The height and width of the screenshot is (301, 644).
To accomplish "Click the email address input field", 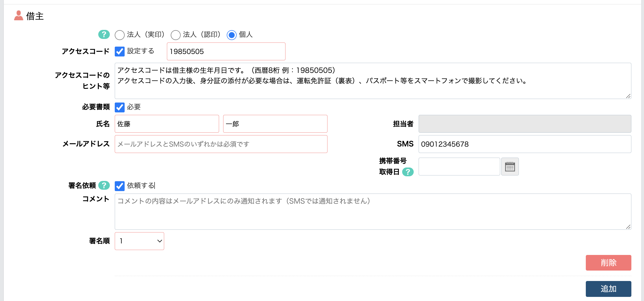I will coord(221,144).
